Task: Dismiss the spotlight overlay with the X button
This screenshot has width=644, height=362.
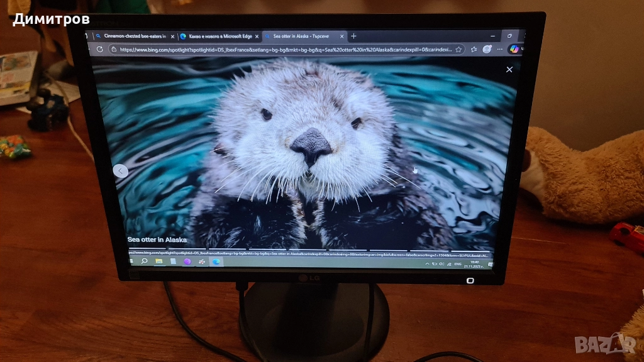Action: tap(509, 69)
